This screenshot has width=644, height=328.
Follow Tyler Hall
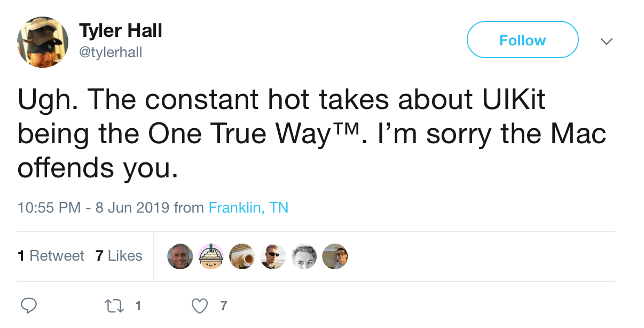coord(522,40)
